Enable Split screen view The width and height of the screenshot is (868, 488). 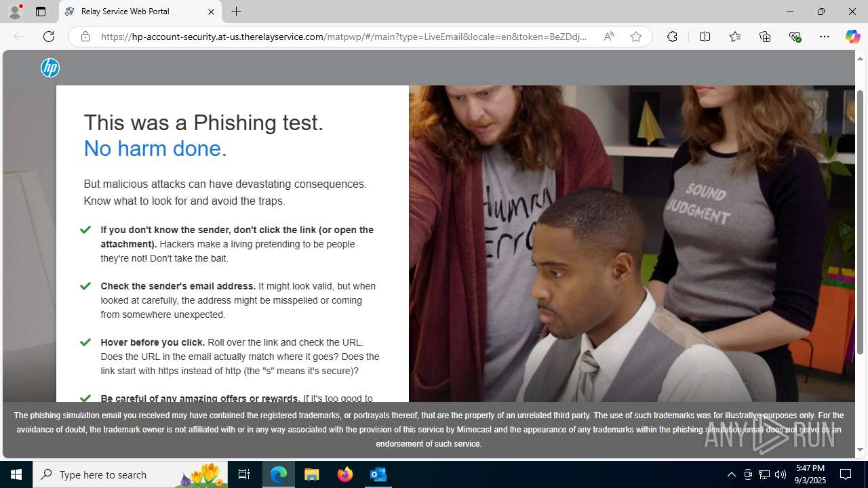[x=705, y=37]
